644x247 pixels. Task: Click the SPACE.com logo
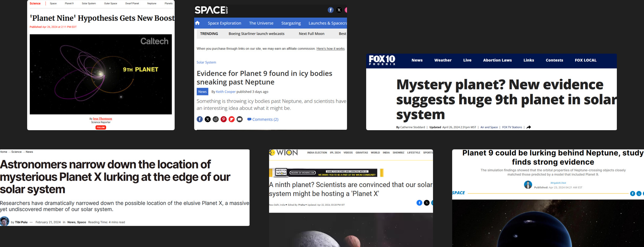(211, 10)
